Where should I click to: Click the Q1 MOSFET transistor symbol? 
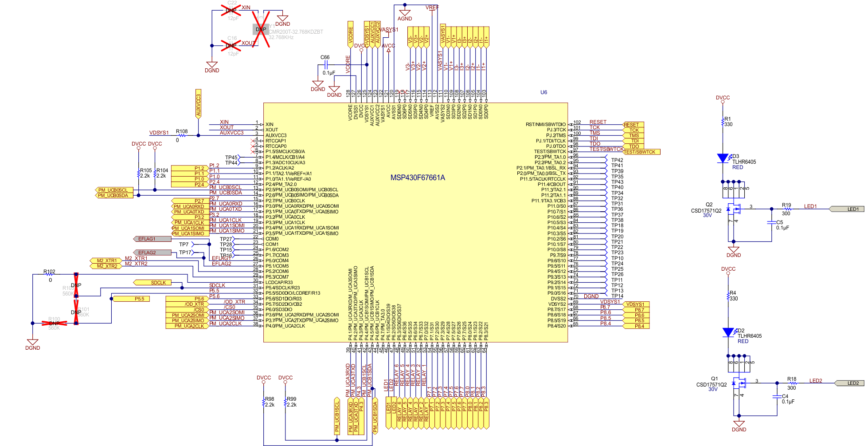pyautogui.click(x=739, y=382)
